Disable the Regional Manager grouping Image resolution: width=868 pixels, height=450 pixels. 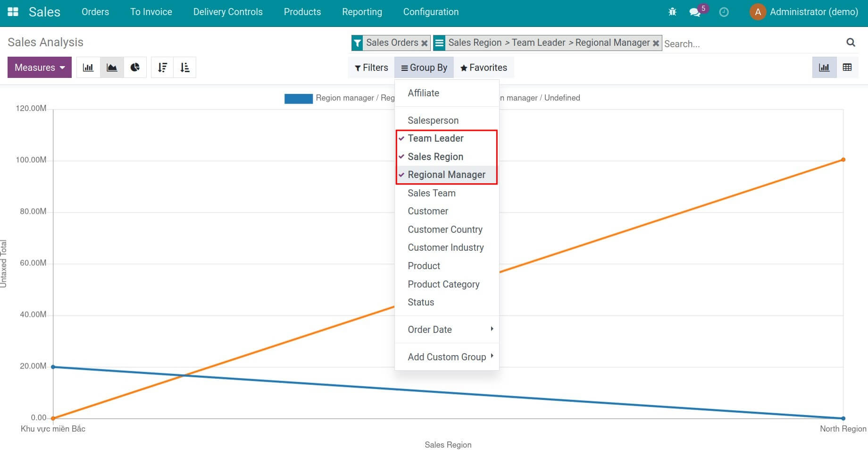point(446,174)
